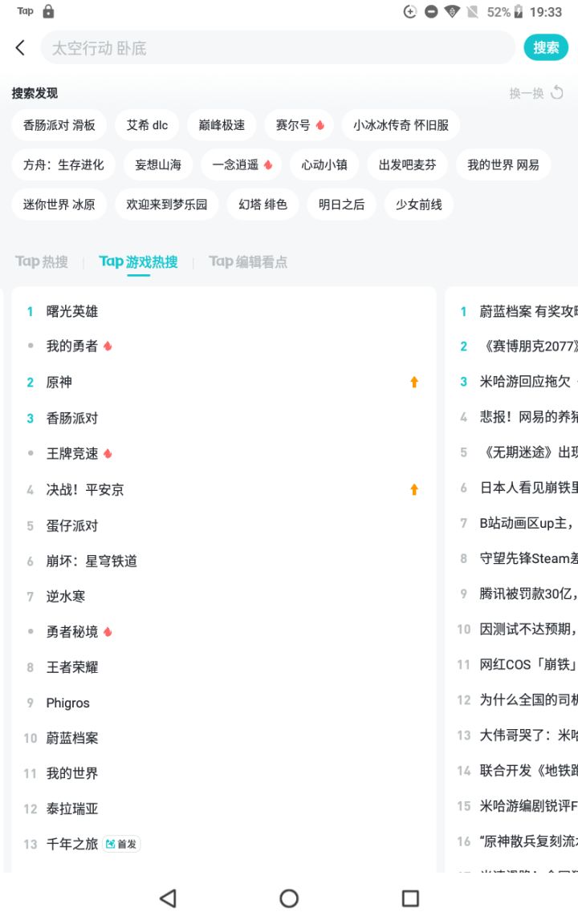This screenshot has width=578, height=924.
Task: Tap the 幻塔 绯色 chip
Action: [263, 205]
